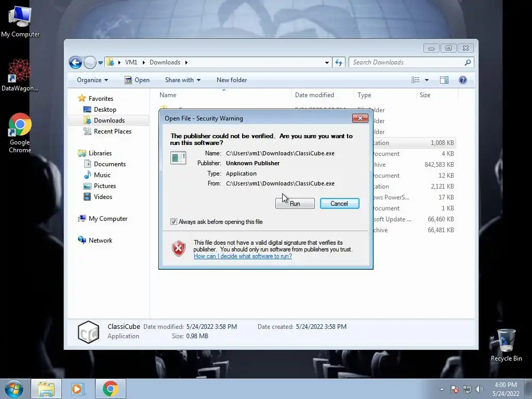Click the Explorer forward arrow button
Screen dimensions: 532x399
90,62
